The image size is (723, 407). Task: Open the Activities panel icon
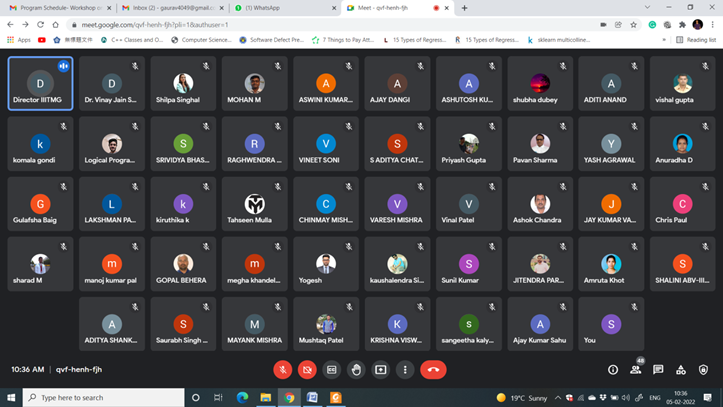(x=681, y=369)
